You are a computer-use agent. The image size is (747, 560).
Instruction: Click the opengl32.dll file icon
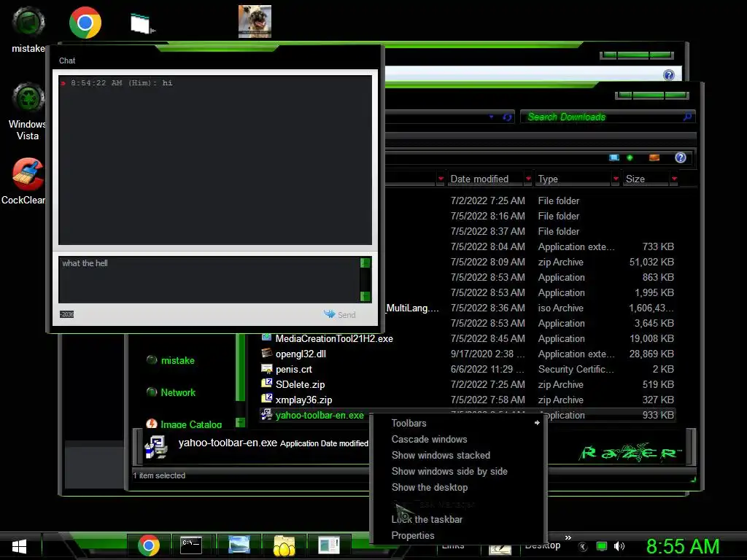coord(267,353)
